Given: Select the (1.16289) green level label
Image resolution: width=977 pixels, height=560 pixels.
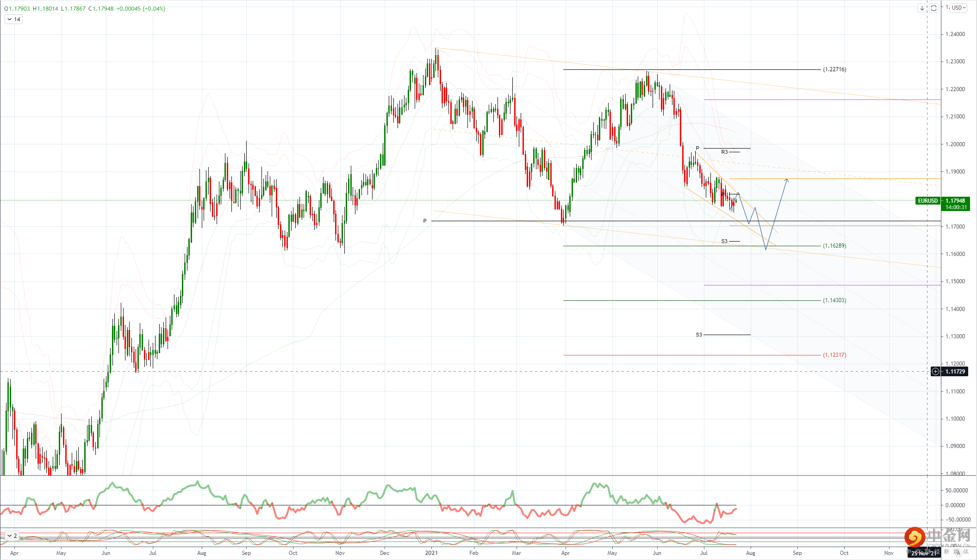Looking at the screenshot, I should point(834,246).
